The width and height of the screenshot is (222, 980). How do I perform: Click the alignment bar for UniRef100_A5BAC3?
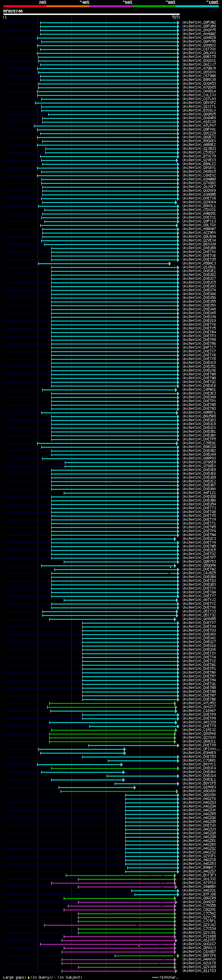coord(104,263)
